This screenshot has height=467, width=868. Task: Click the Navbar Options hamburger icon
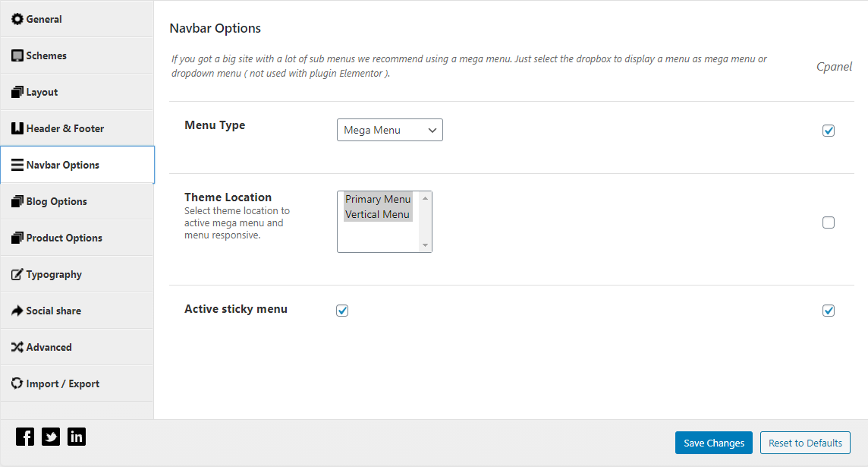[x=17, y=165]
